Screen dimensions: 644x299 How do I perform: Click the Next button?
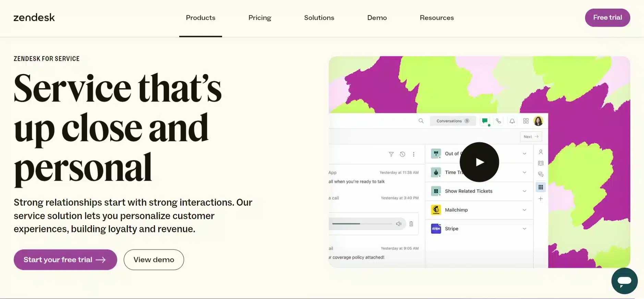coord(531,136)
